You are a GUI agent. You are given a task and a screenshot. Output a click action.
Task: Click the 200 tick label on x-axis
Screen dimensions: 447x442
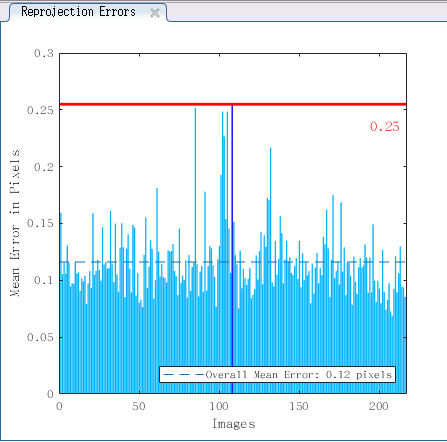[379, 406]
